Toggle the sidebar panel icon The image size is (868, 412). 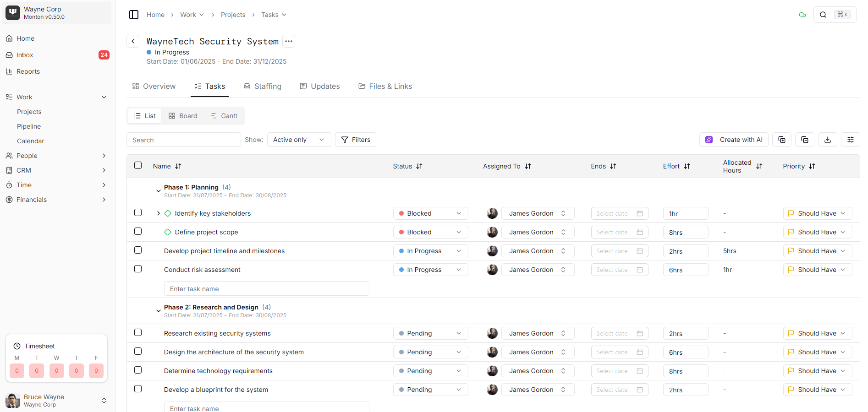click(x=134, y=15)
